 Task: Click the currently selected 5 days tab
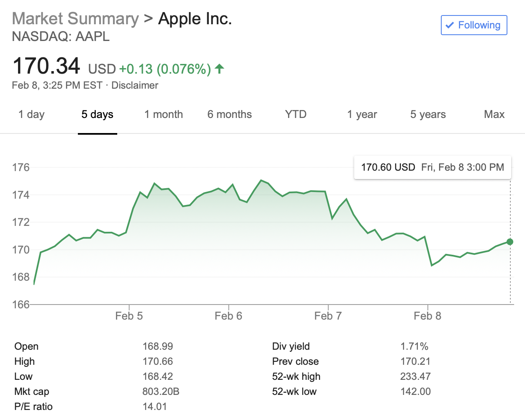coord(97,114)
